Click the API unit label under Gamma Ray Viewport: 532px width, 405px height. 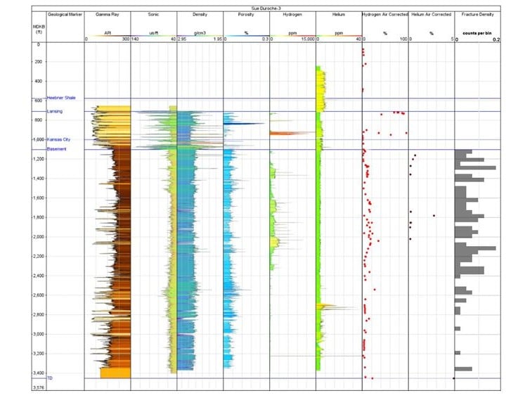point(108,33)
